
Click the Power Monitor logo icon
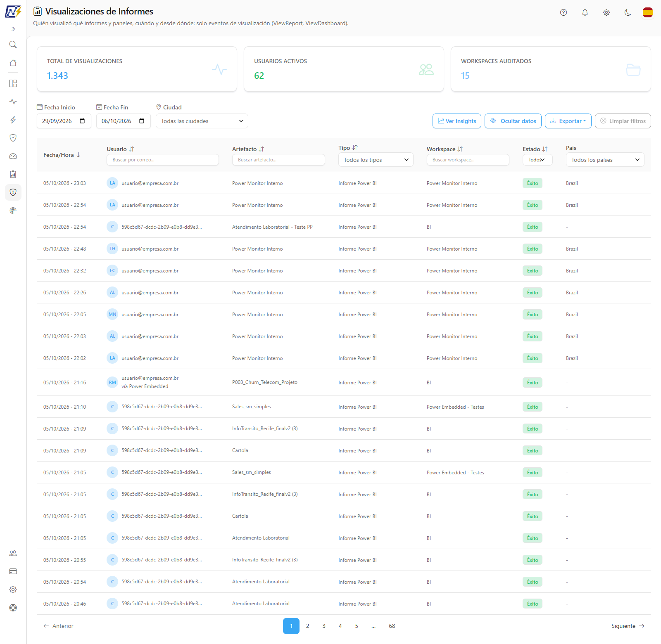point(13,11)
